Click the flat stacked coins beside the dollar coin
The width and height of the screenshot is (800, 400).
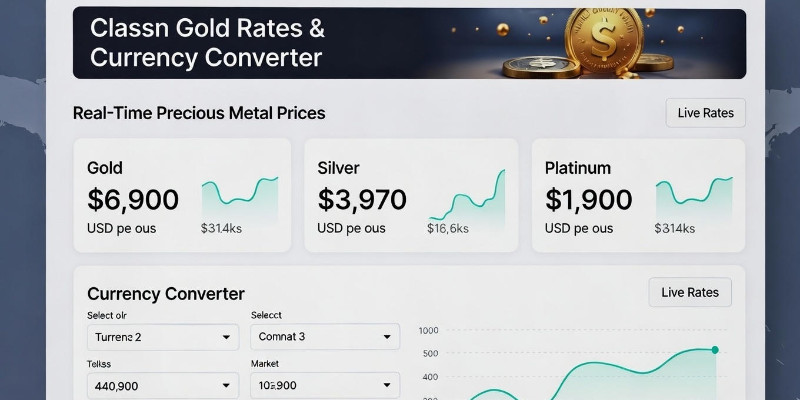pyautogui.click(x=532, y=67)
